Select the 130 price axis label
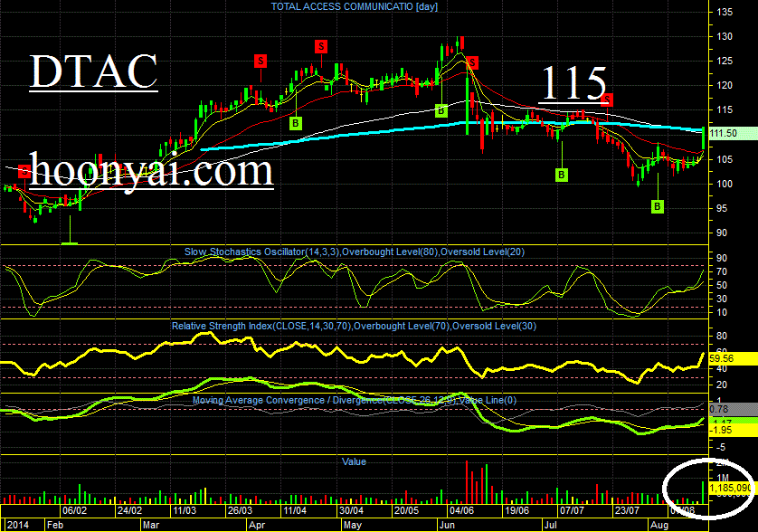The image size is (758, 532). pos(725,36)
